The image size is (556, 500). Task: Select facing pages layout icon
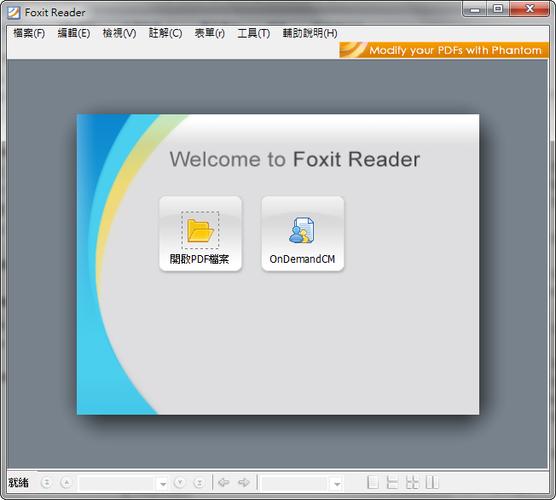click(x=432, y=483)
